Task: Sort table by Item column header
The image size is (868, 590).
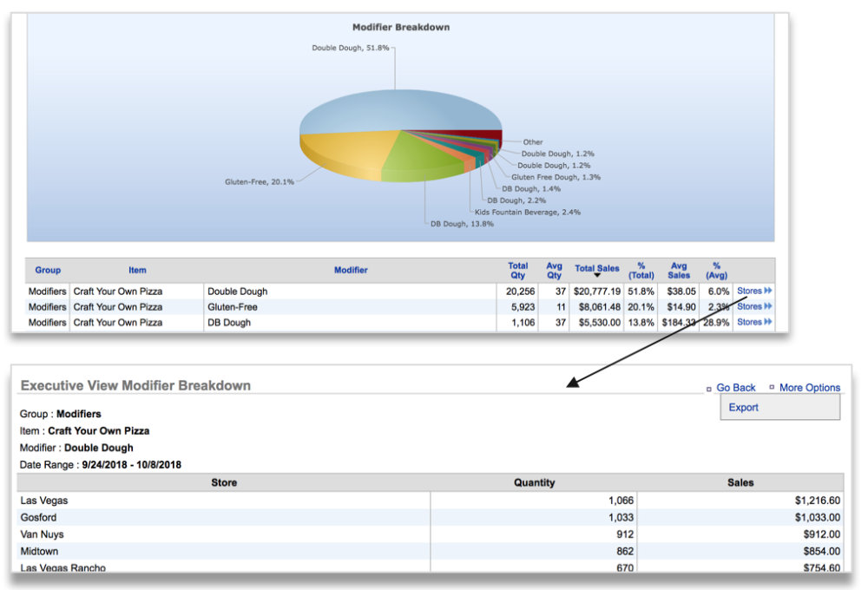Action: pyautogui.click(x=137, y=270)
